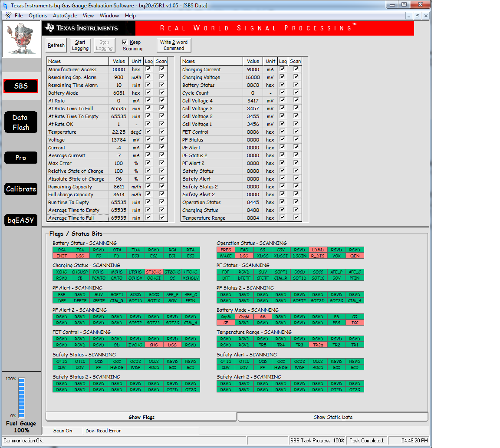Screen dimensions: 500x448
Task: Toggle Log checkbox for Charging Current
Action: (282, 69)
